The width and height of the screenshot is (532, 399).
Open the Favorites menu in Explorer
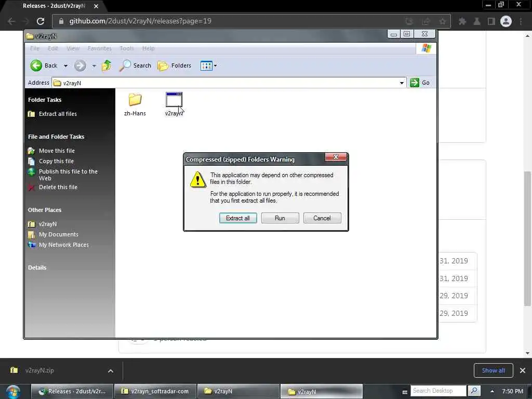point(99,48)
